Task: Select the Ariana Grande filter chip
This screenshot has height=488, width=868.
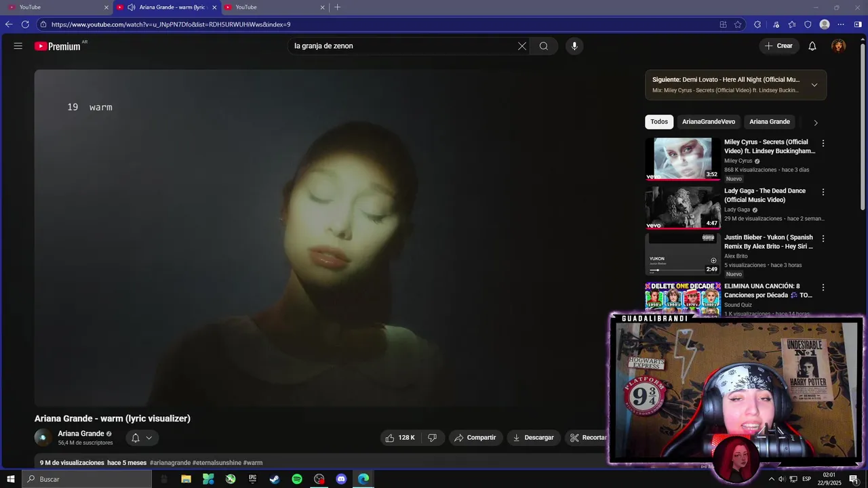Action: click(x=770, y=122)
